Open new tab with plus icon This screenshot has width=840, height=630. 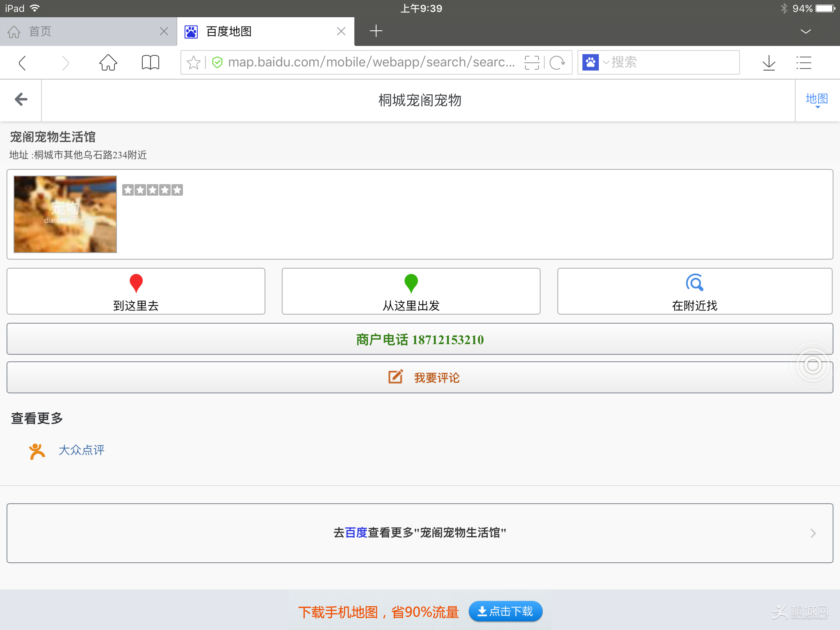376,31
